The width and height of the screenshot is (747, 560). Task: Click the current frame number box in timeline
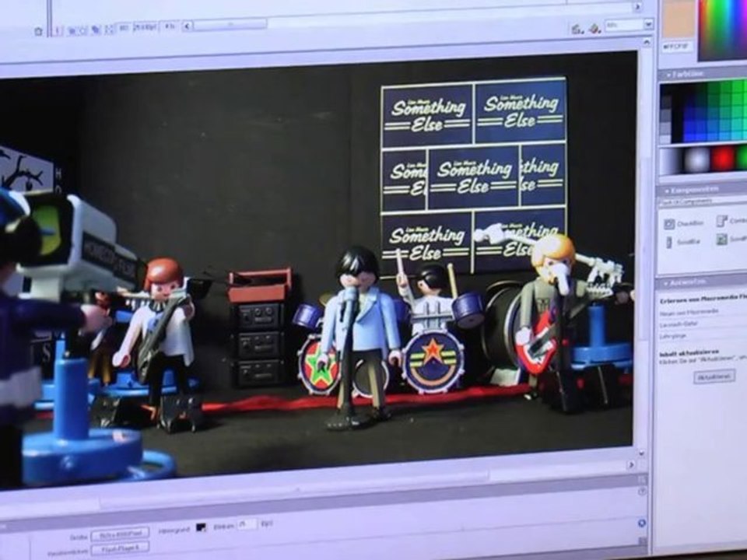[x=124, y=28]
